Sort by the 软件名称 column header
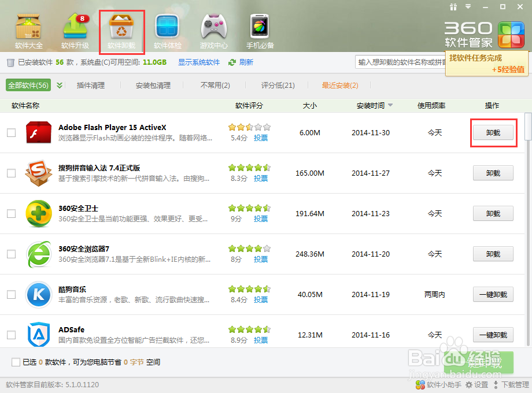The height and width of the screenshot is (393, 532). pyautogui.click(x=25, y=105)
